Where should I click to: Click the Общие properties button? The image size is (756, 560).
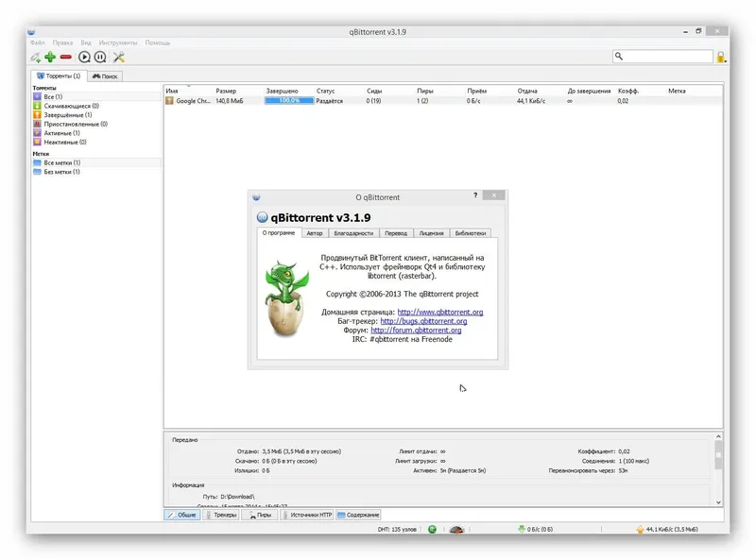[x=182, y=515]
